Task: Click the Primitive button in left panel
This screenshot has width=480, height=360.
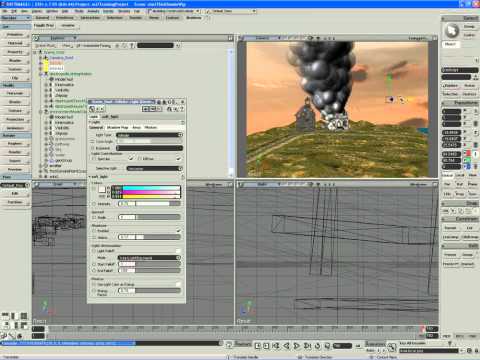Action: coord(15,34)
